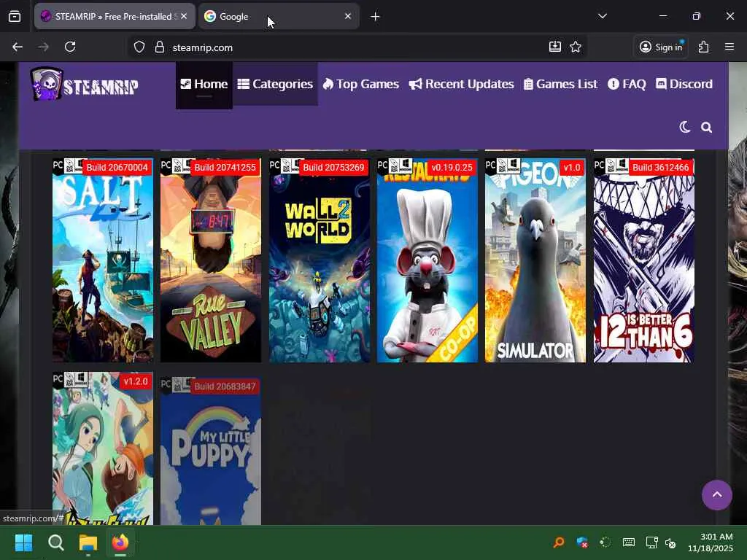Expand the list all tabs chevron
747x560 pixels.
click(x=602, y=16)
